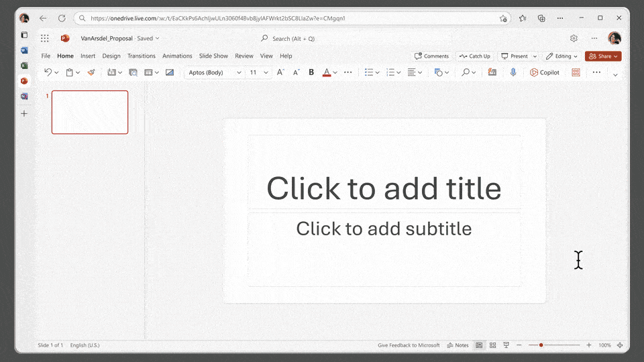Open Copilot from the ribbon

coord(544,72)
